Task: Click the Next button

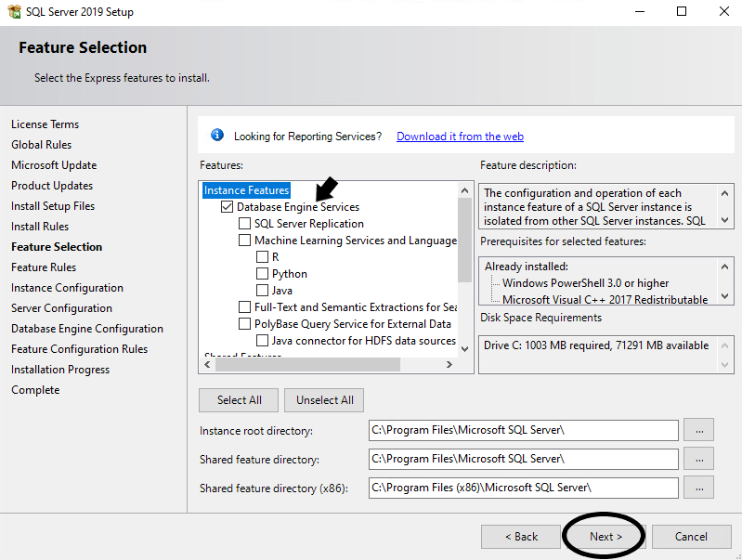Action: pyautogui.click(x=605, y=537)
